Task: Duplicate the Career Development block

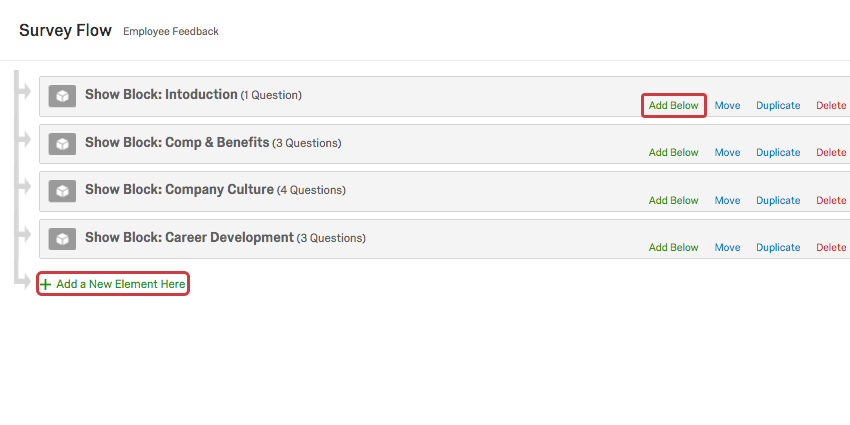Action: pos(778,247)
